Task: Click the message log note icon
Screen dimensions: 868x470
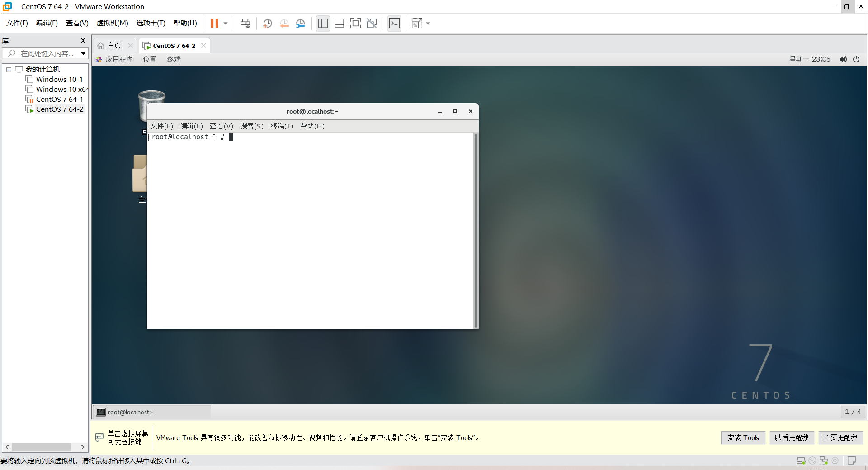Action: [x=852, y=461]
